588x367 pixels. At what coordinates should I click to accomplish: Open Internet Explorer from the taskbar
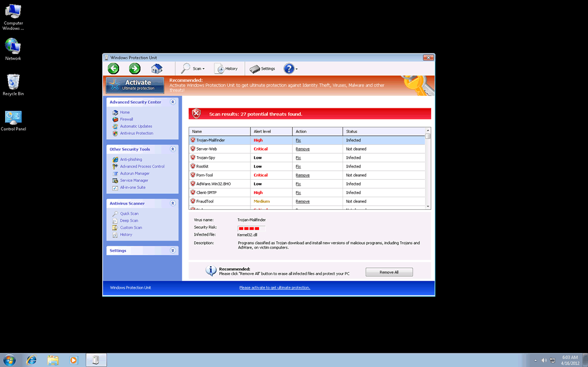(32, 360)
